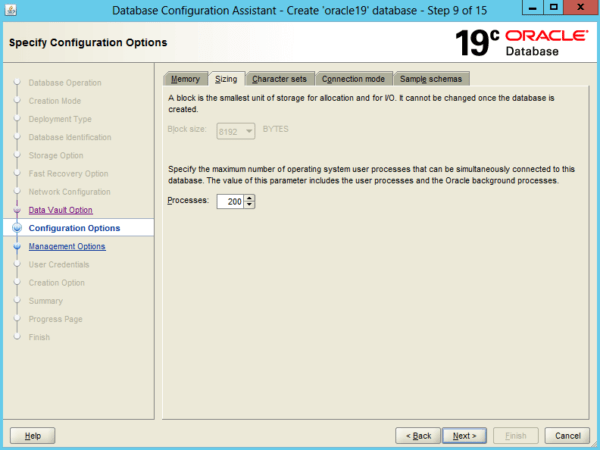Select the Configuration Options step
The image size is (600, 450).
74,228
